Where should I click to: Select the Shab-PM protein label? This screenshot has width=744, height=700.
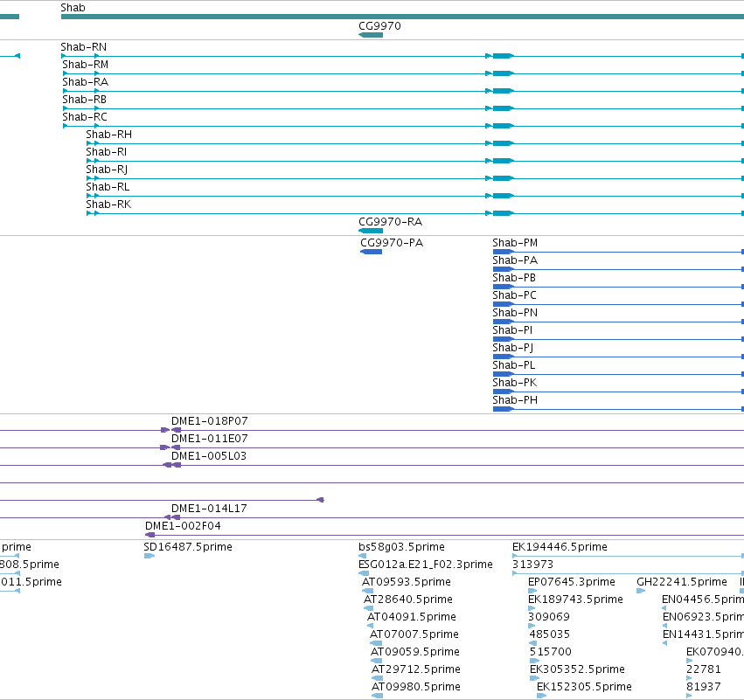point(515,243)
